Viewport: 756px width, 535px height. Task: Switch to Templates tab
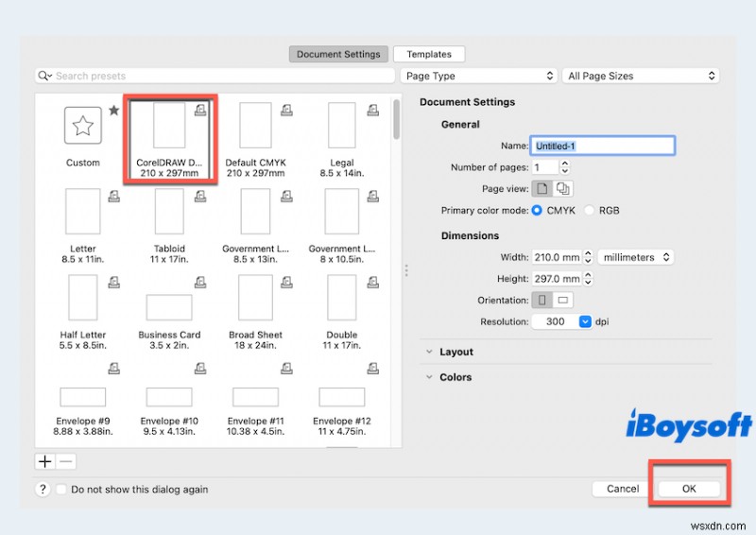(429, 54)
